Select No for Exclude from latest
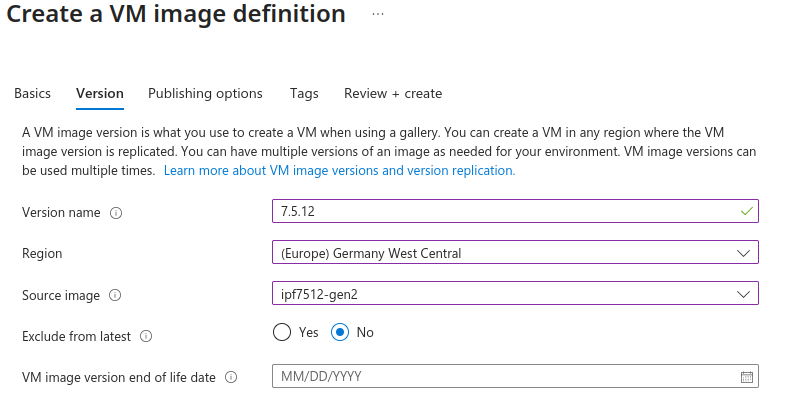 pos(340,332)
